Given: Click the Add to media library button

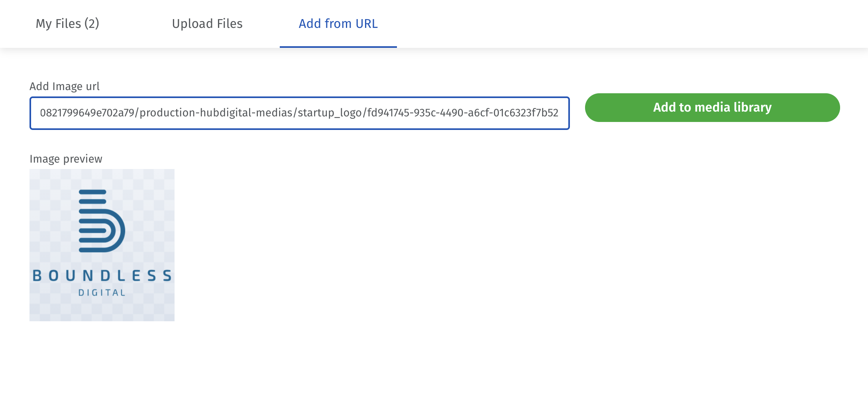Looking at the screenshot, I should (712, 108).
